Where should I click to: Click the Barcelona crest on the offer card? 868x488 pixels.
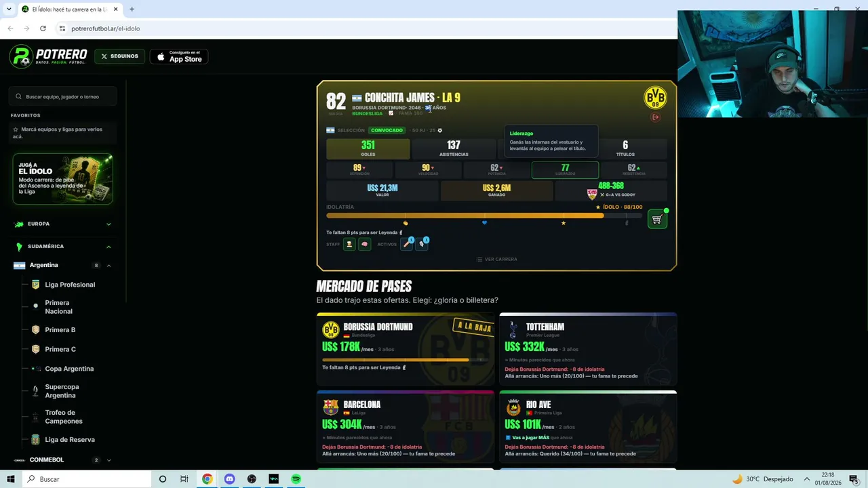330,407
